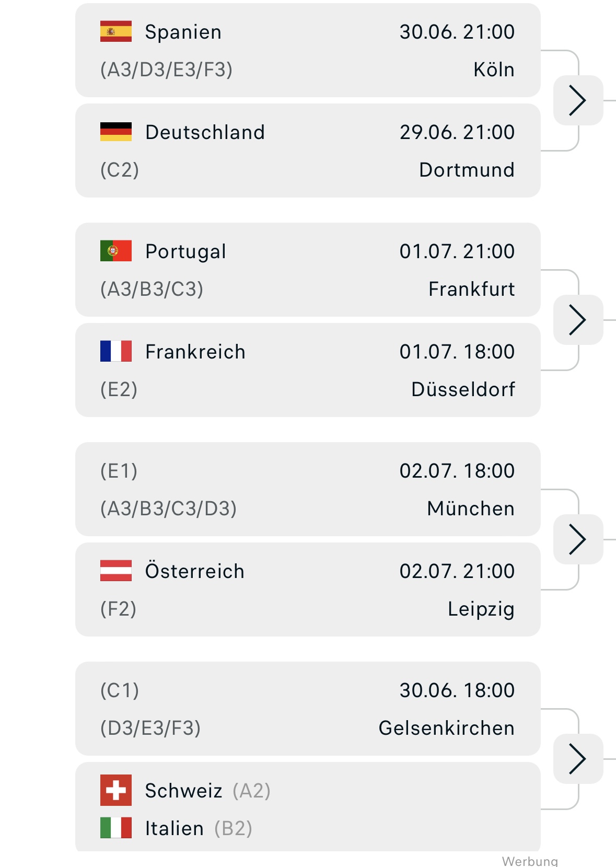Select the Frankreich match in Düsseldorf

point(308,370)
